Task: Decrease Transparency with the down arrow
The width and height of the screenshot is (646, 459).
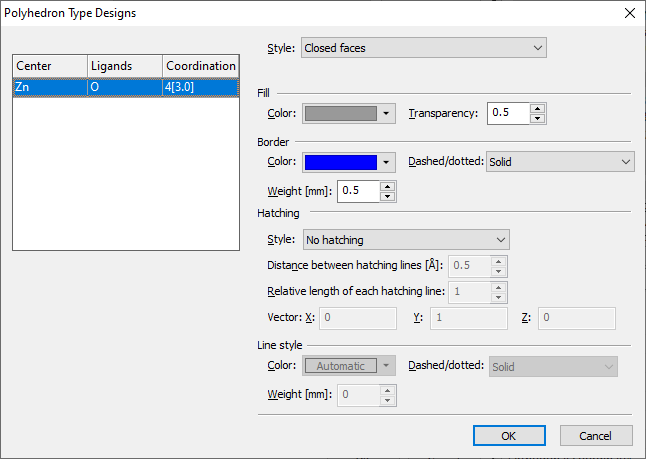Action: coord(538,119)
